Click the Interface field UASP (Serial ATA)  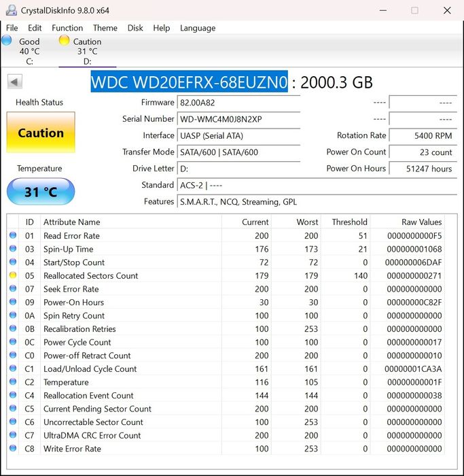click(238, 136)
